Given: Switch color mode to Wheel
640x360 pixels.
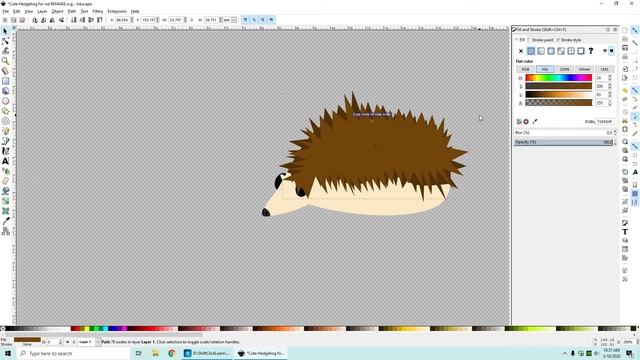Looking at the screenshot, I should coord(584,69).
